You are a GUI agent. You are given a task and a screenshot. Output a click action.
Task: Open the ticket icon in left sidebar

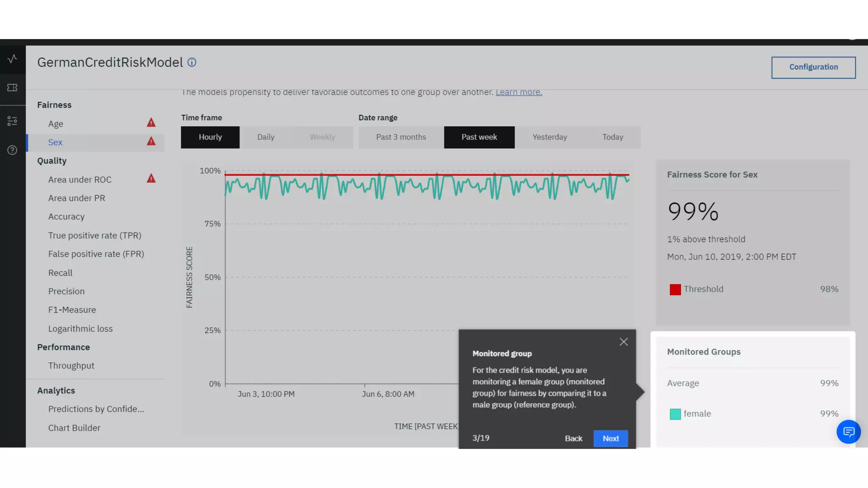[12, 88]
